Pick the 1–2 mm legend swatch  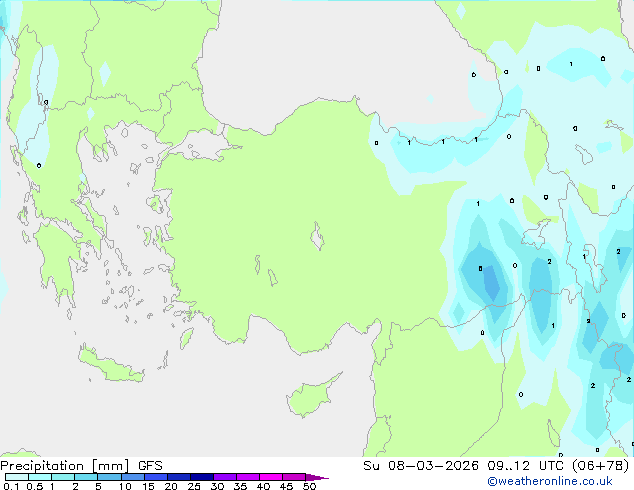point(63,477)
